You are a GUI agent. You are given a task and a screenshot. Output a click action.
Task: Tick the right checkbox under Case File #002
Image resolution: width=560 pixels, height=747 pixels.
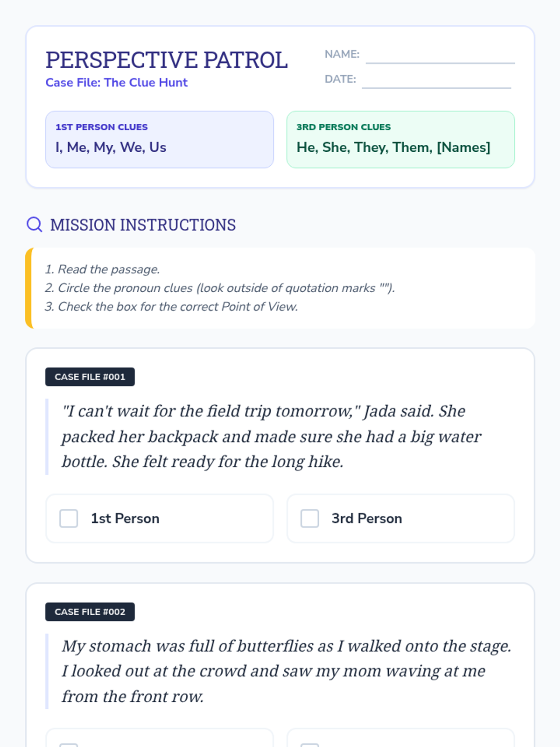click(309, 745)
